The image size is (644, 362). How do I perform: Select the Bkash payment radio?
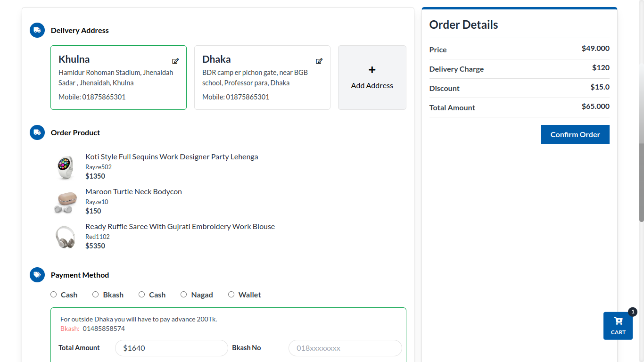pyautogui.click(x=95, y=295)
